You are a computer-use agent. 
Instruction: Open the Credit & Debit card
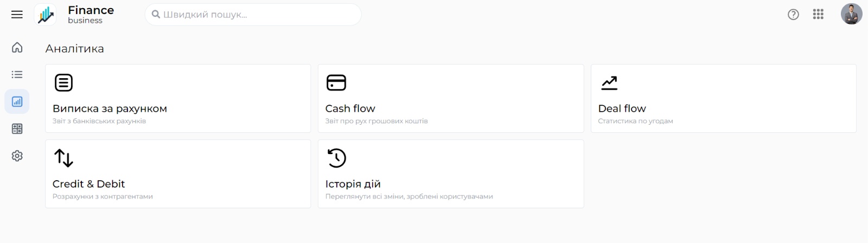click(178, 174)
